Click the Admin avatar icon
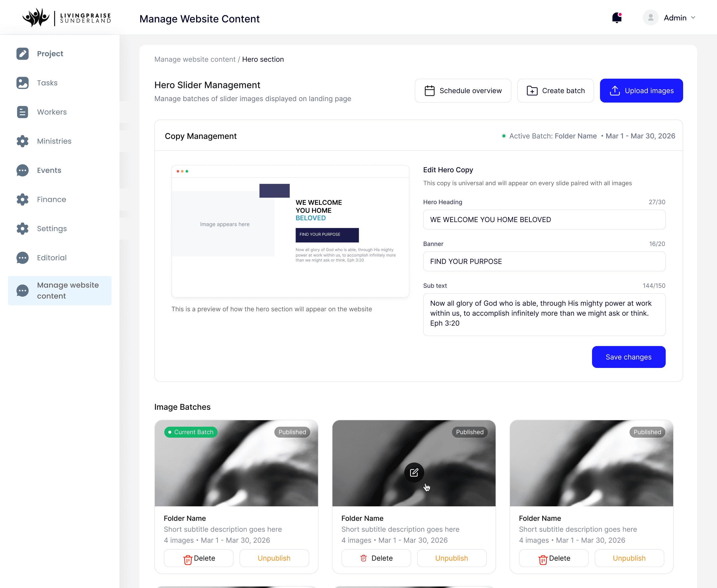Image resolution: width=717 pixels, height=588 pixels. [x=650, y=18]
